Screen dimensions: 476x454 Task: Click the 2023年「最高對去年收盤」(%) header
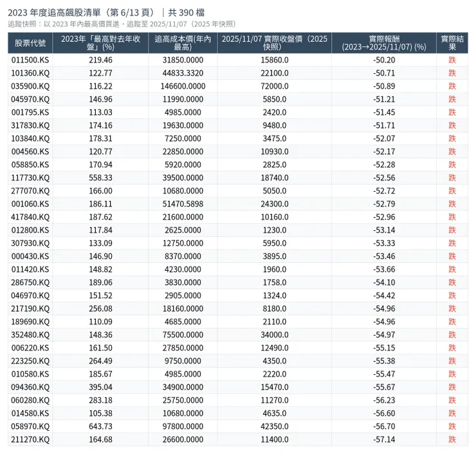(100, 43)
